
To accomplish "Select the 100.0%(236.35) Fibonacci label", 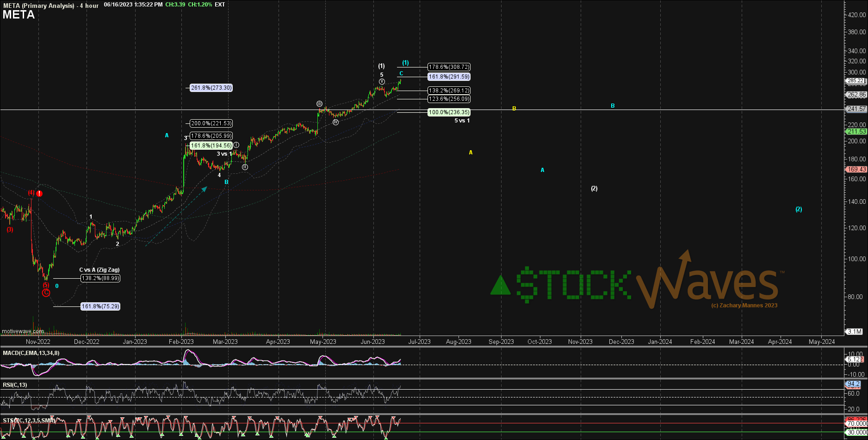I will point(449,112).
